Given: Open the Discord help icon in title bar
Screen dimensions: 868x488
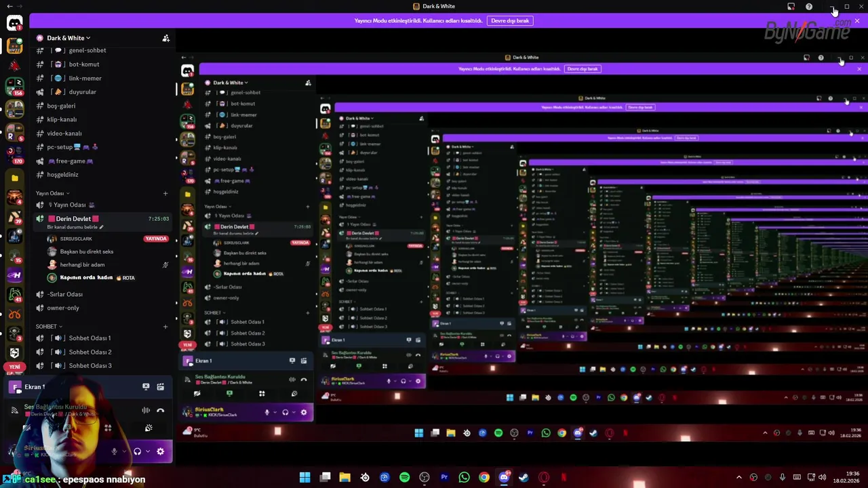Looking at the screenshot, I should [x=809, y=7].
